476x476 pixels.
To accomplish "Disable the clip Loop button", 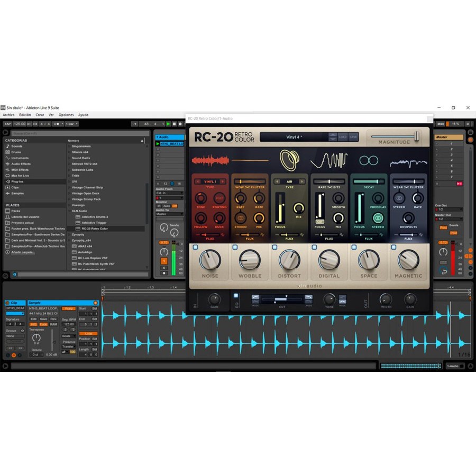I will tap(88, 333).
